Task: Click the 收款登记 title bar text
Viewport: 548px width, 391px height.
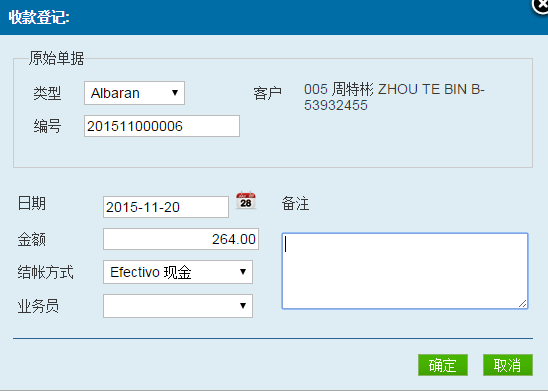Action: pyautogui.click(x=39, y=17)
